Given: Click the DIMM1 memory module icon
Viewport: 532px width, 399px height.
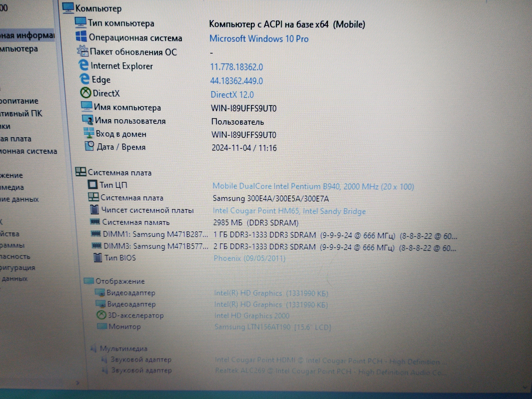Looking at the screenshot, I should coord(96,234).
